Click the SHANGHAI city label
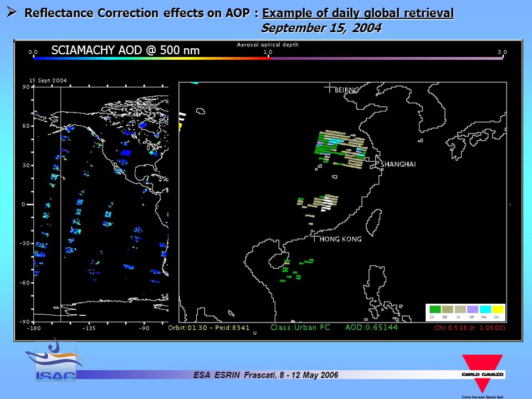Screen dimensions: 532x399 (398, 164)
